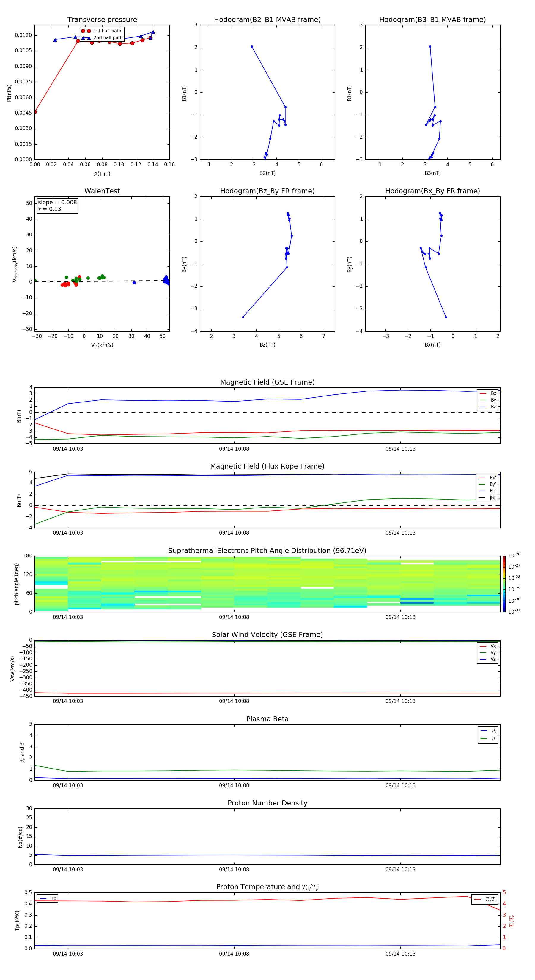Click the 'Hodogram(B3_B1 MVAB frame)' title

[432, 20]
